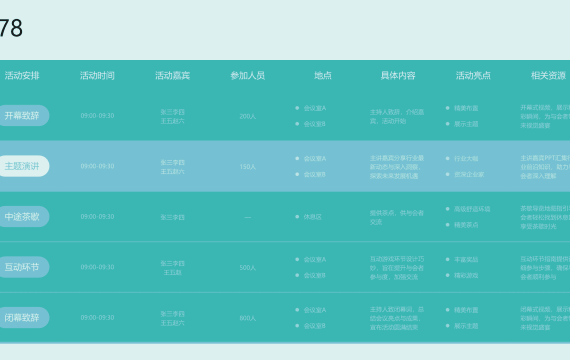The height and width of the screenshot is (360, 570).
Task: Click 150人 in the 主题演讲 row
Action: pyautogui.click(x=248, y=167)
